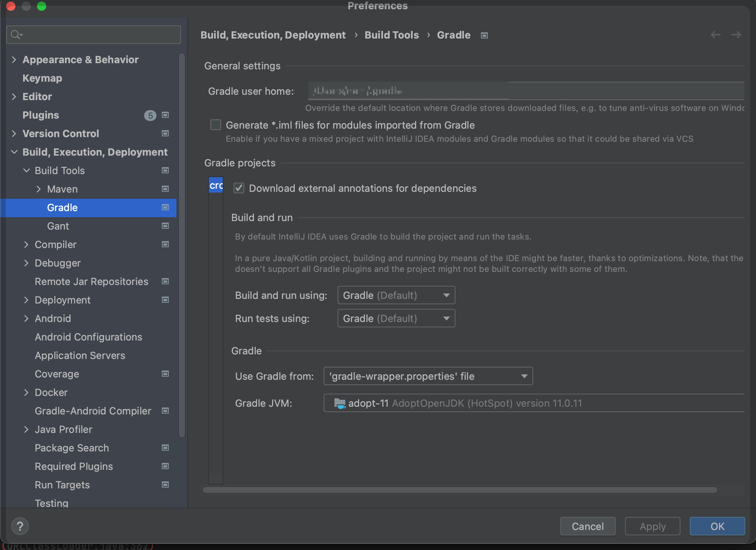Uncheck Download external annotations for dependencies
The image size is (756, 550).
tap(239, 188)
